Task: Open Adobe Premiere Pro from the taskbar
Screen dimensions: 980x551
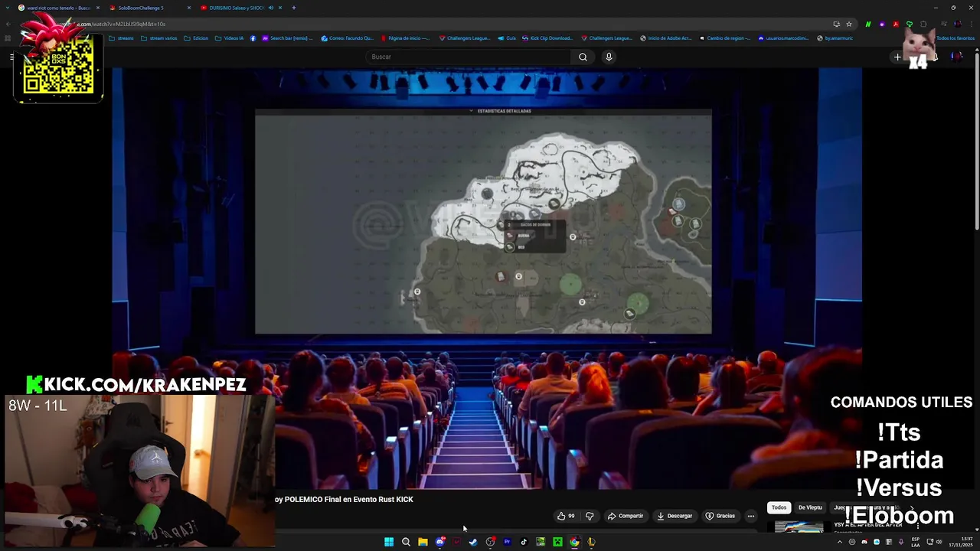Action: tap(507, 542)
